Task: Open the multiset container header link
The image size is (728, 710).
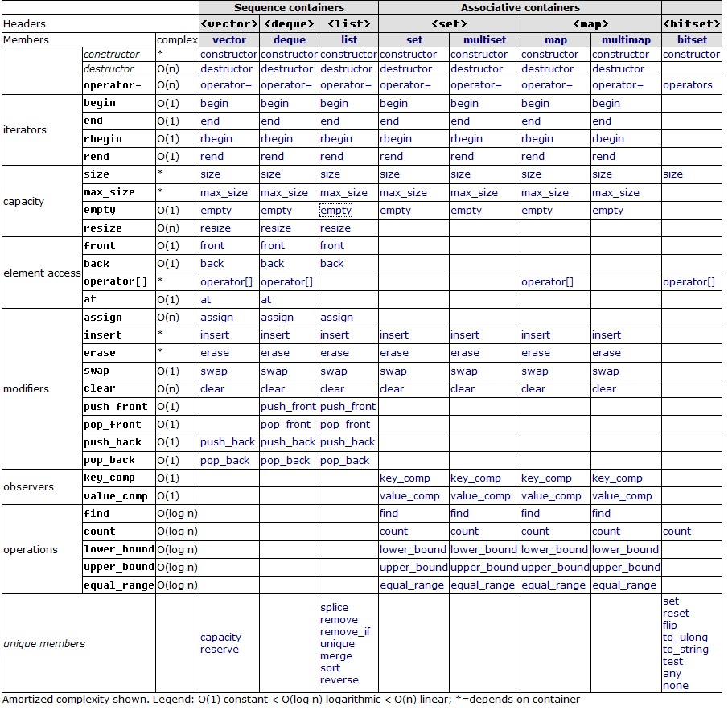Action: click(x=485, y=40)
